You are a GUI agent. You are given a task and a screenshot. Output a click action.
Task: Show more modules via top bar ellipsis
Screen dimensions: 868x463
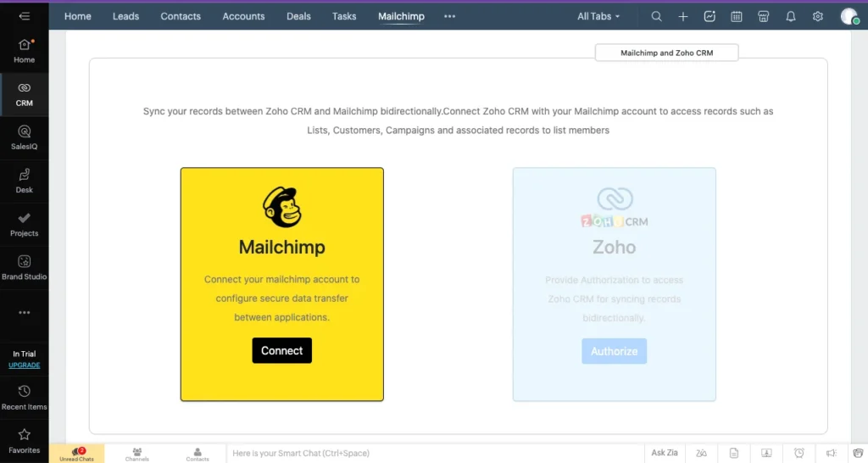tap(449, 17)
